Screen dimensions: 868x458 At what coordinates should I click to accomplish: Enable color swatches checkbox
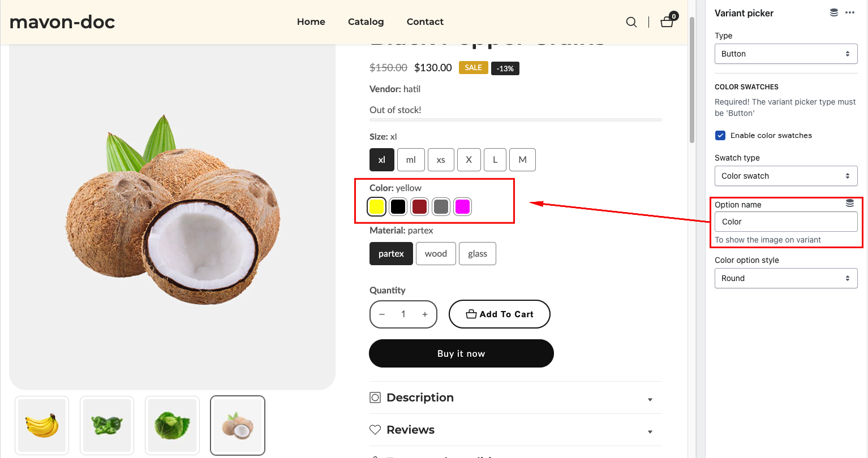[x=720, y=135]
